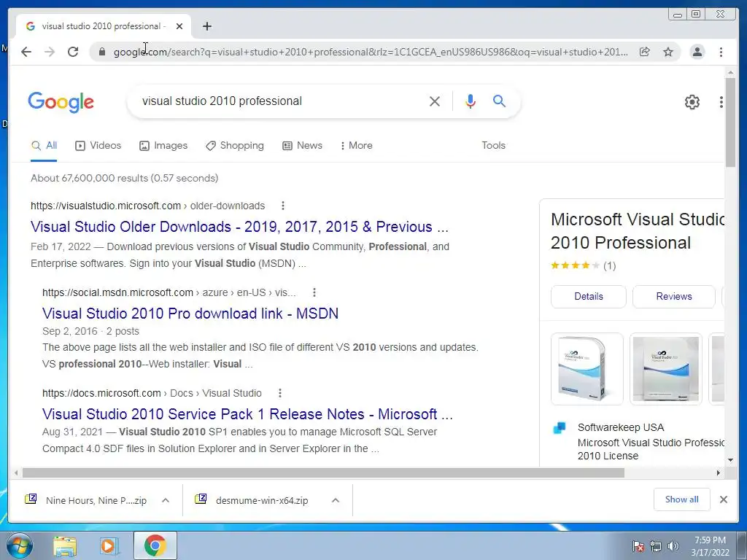This screenshot has width=747, height=560.
Task: Click the Google logo
Action: 61,102
